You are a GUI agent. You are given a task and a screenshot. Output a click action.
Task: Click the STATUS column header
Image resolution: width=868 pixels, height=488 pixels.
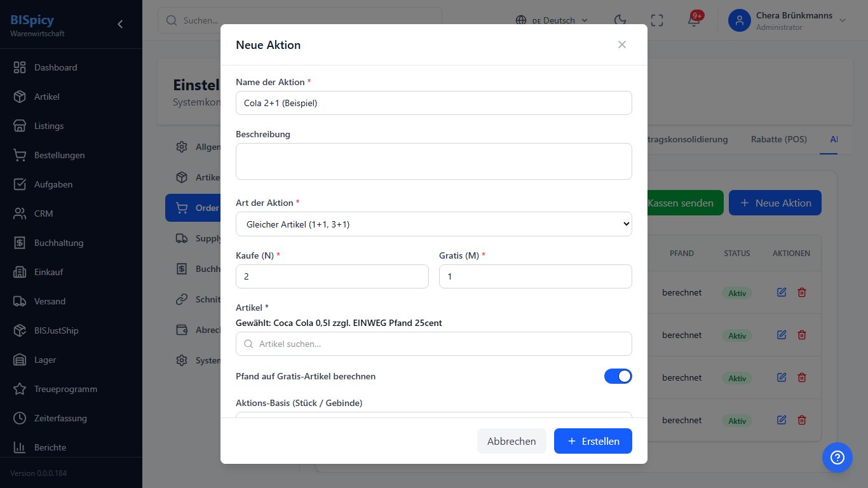coord(737,253)
